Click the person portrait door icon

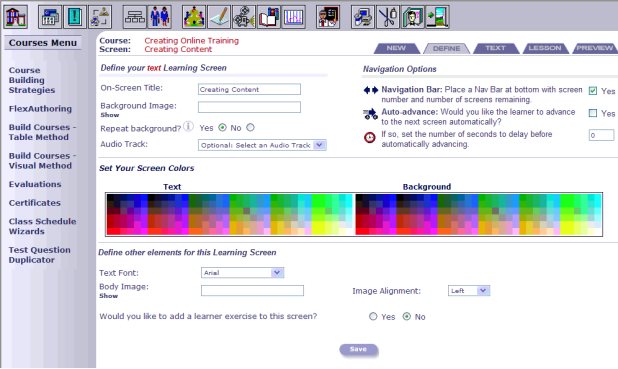click(413, 17)
